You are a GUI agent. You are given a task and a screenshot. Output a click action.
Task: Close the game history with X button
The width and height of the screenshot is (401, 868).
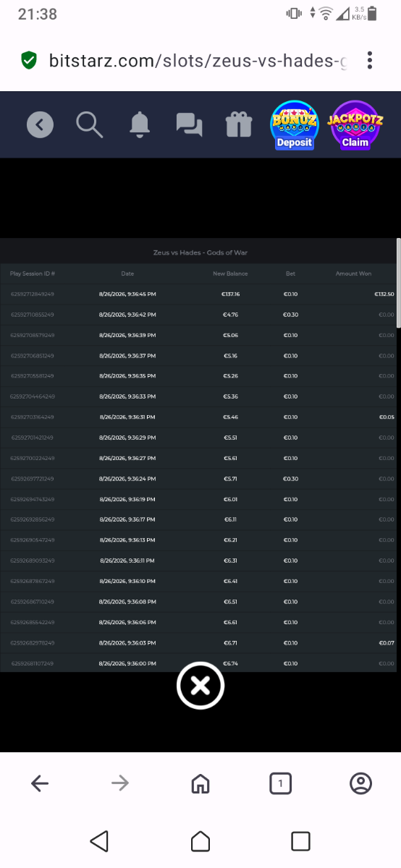[200, 685]
